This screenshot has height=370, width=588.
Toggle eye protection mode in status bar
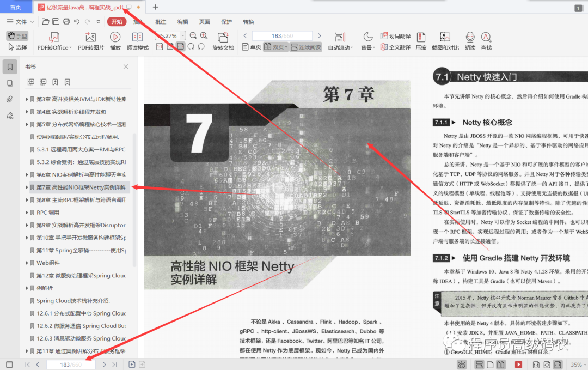462,365
